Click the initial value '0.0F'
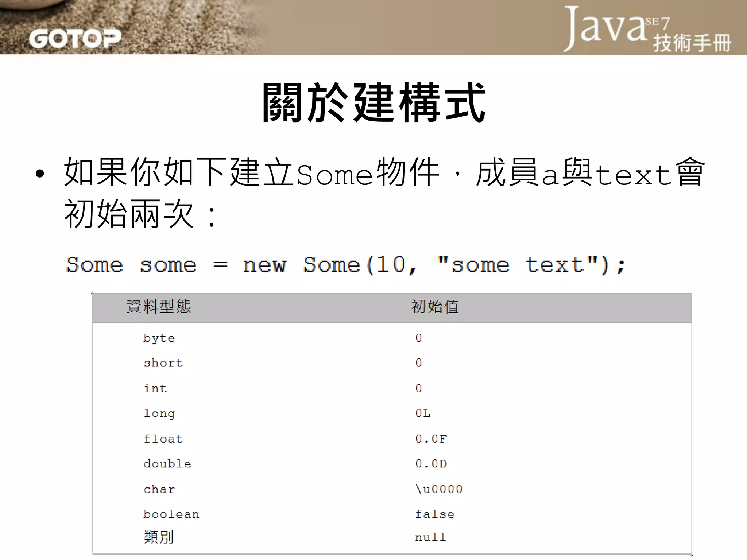This screenshot has width=747, height=560. tap(431, 439)
